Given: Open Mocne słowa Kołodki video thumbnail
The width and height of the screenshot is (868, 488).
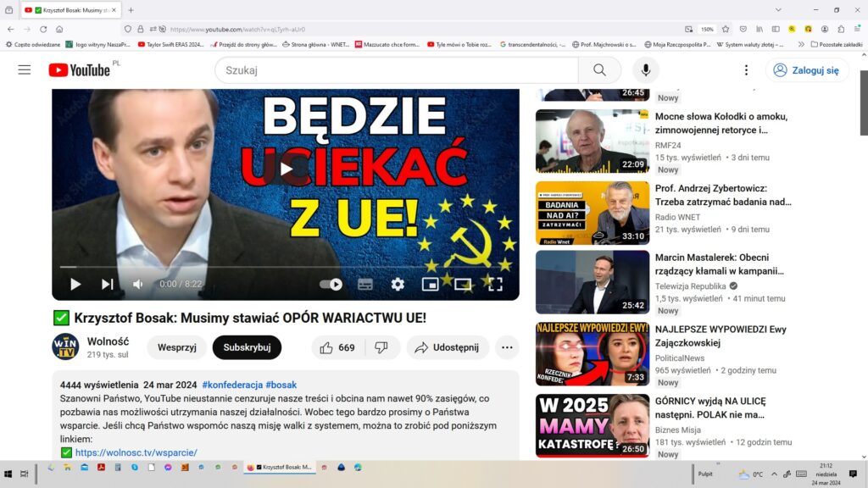Looking at the screenshot, I should coord(593,141).
